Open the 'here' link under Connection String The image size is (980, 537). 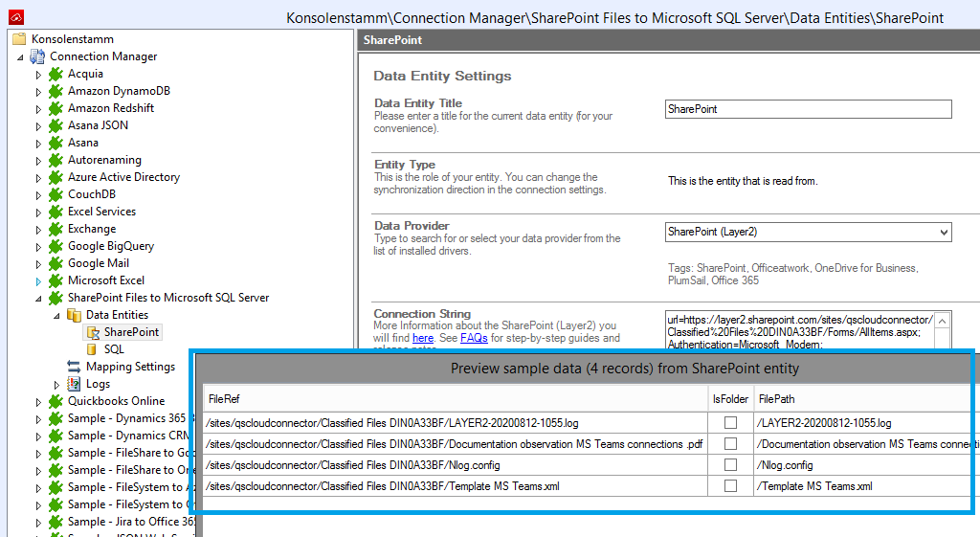(423, 338)
